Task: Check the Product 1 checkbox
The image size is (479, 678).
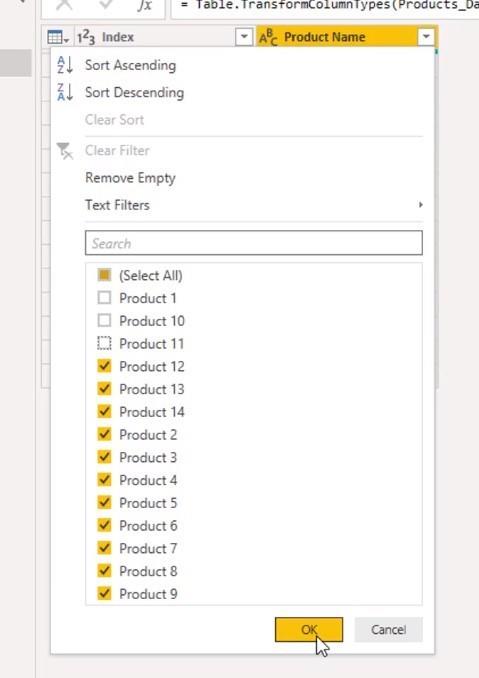Action: [x=104, y=297]
